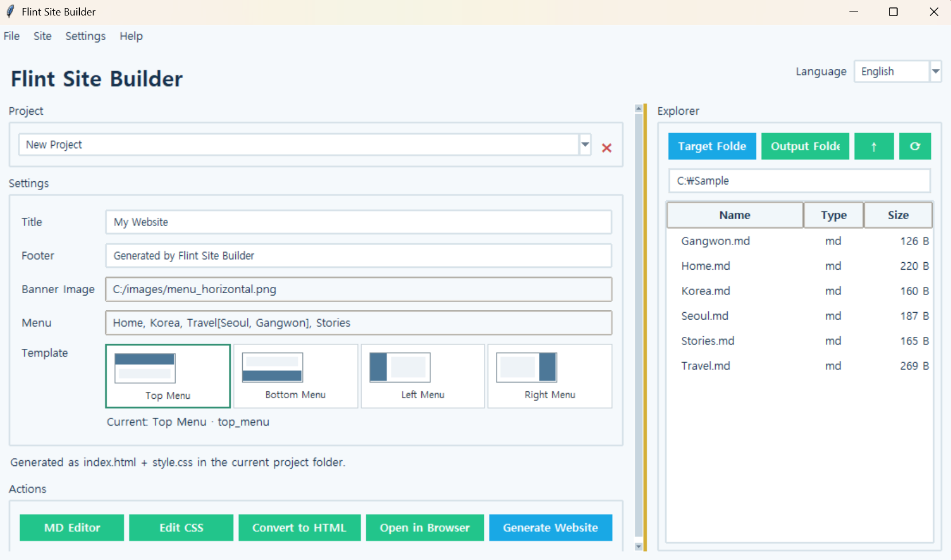Open the Site menu

(42, 36)
